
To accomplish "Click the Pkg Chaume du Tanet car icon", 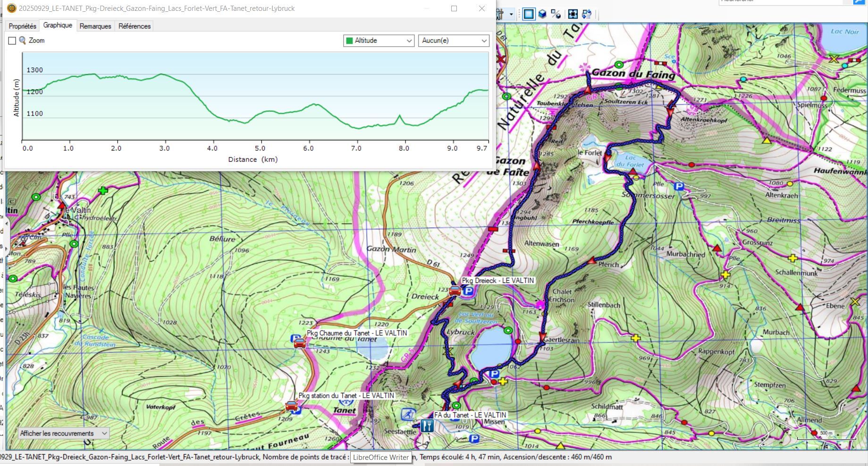I will (x=300, y=343).
